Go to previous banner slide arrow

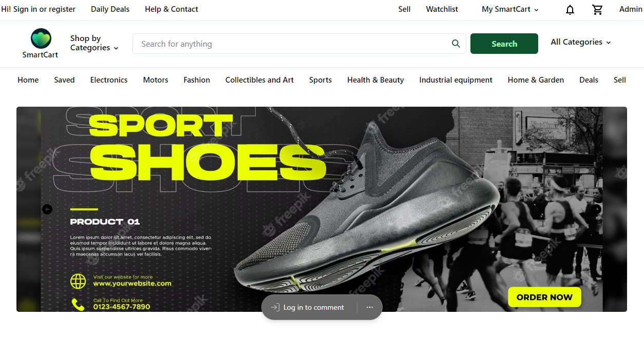[47, 209]
